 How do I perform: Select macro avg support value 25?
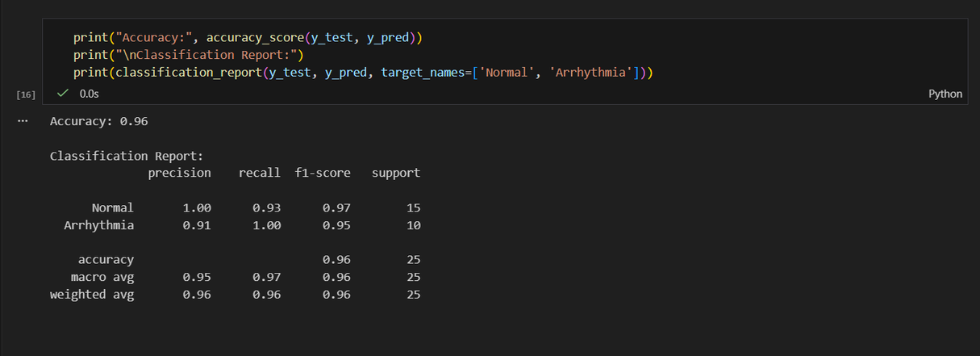tap(414, 278)
